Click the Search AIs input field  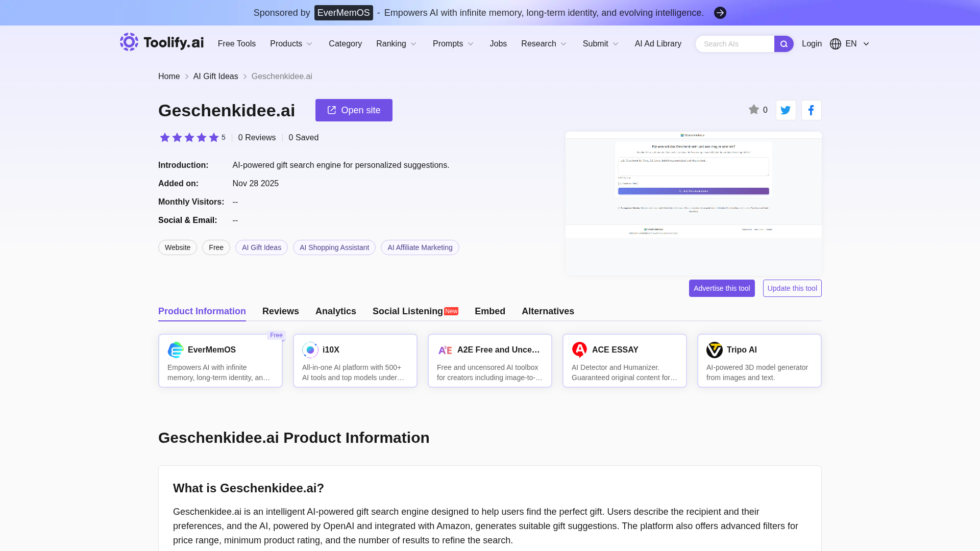(734, 44)
